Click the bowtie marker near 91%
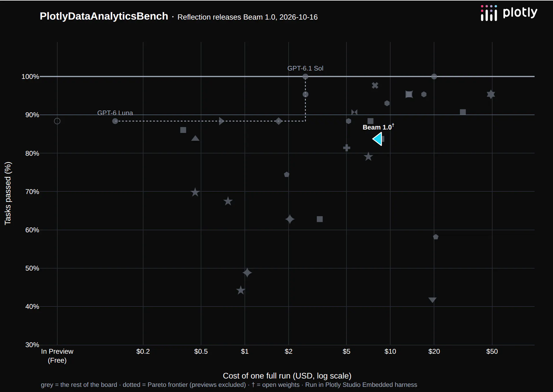This screenshot has height=392, width=553. [354, 112]
